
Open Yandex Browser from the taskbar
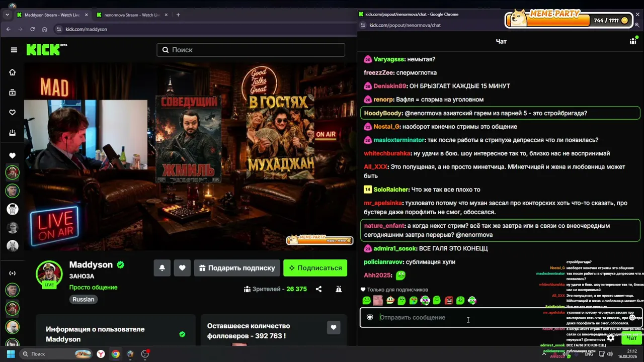pyautogui.click(x=101, y=354)
